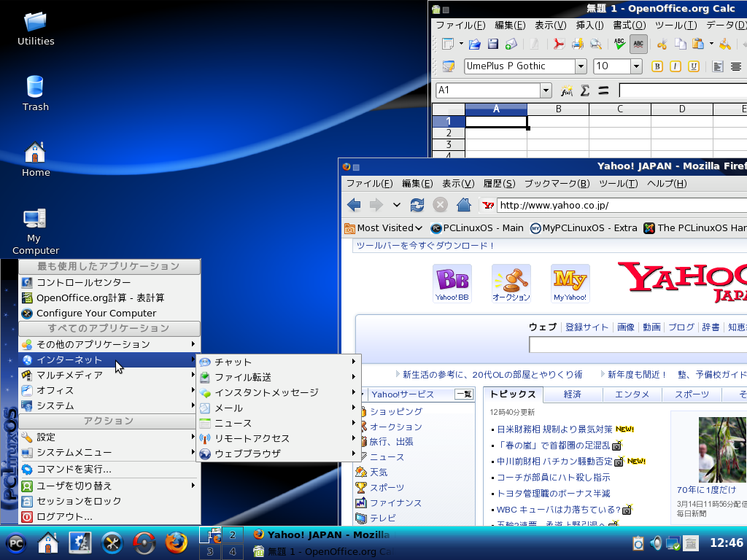Click Align Left icon in Calc
The image size is (747, 560).
coord(718,66)
